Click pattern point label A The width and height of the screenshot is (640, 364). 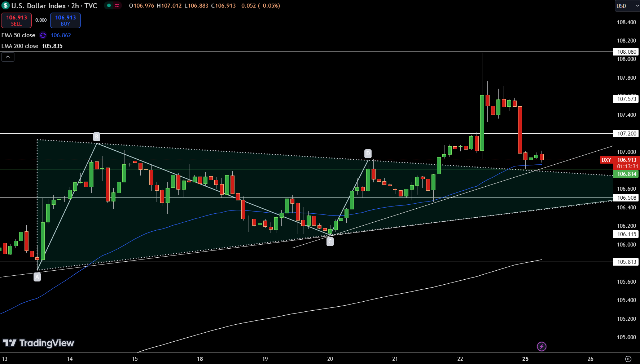click(37, 277)
